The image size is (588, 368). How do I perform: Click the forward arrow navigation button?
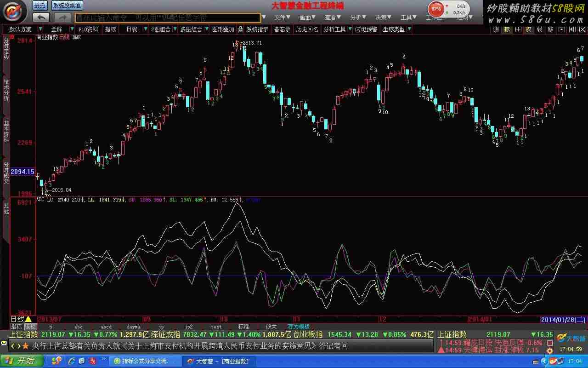pos(62,17)
